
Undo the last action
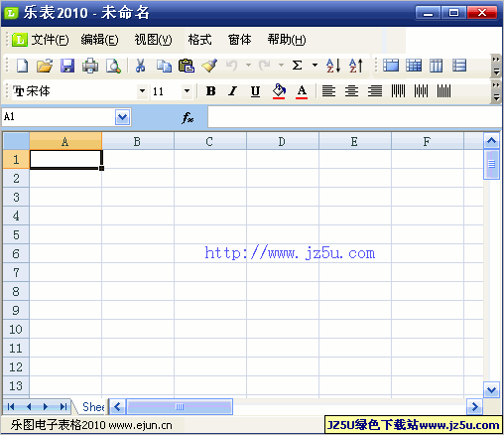232,66
